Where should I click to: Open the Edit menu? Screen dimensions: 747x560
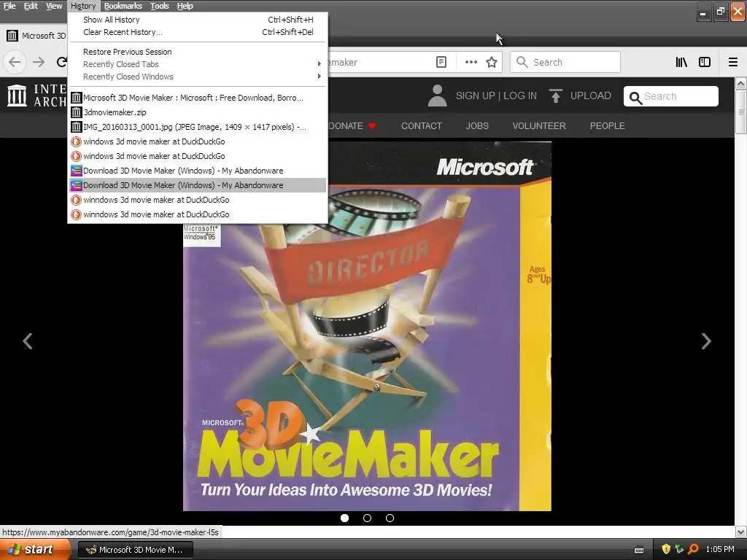pos(31,6)
